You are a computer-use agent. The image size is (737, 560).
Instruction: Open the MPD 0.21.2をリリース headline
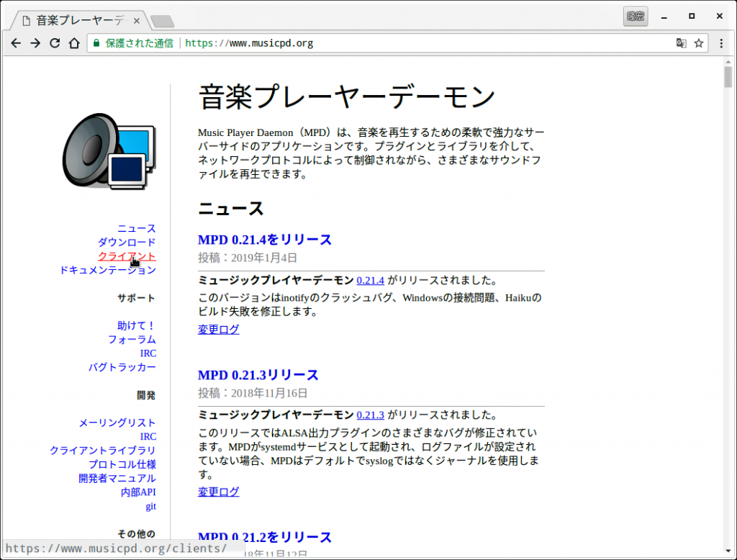click(x=265, y=537)
